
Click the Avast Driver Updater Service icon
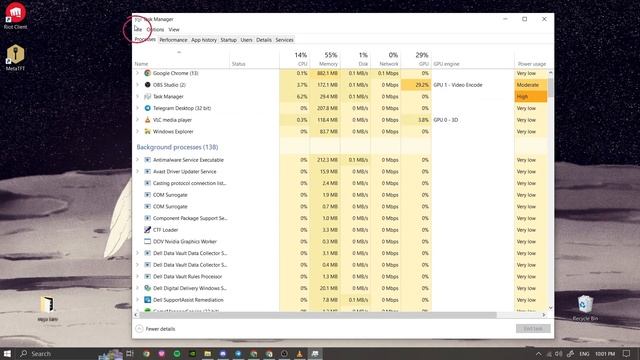[147, 171]
